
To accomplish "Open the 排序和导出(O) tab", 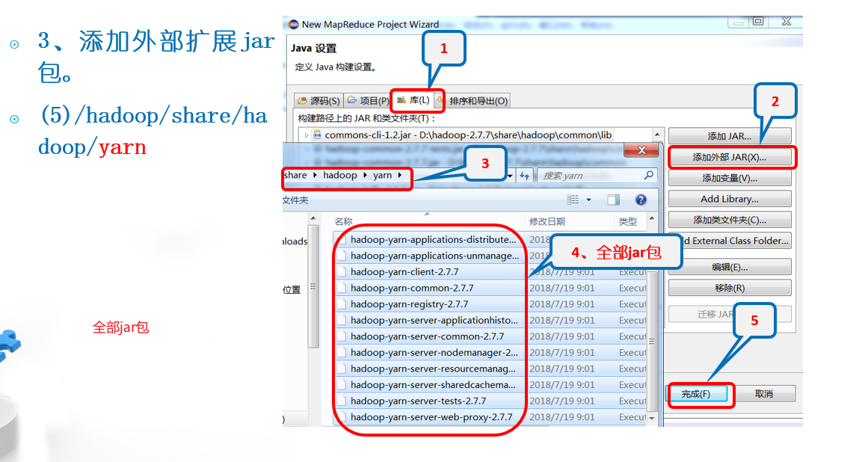I will tap(473, 101).
